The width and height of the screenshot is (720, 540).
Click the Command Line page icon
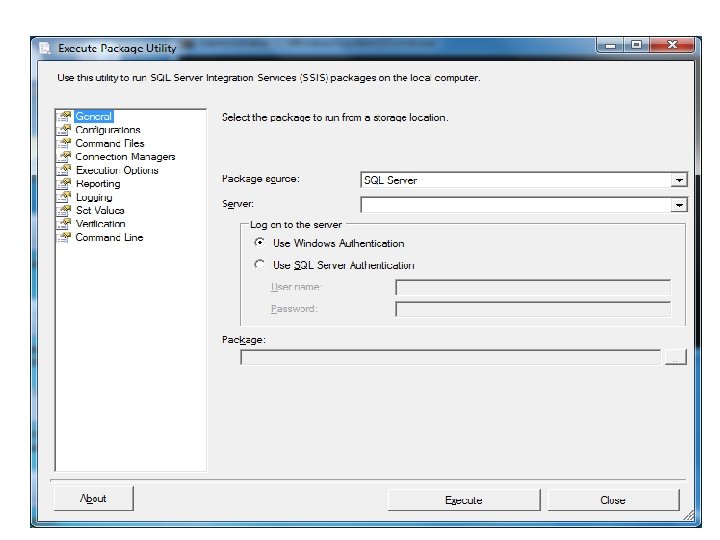tap(64, 237)
